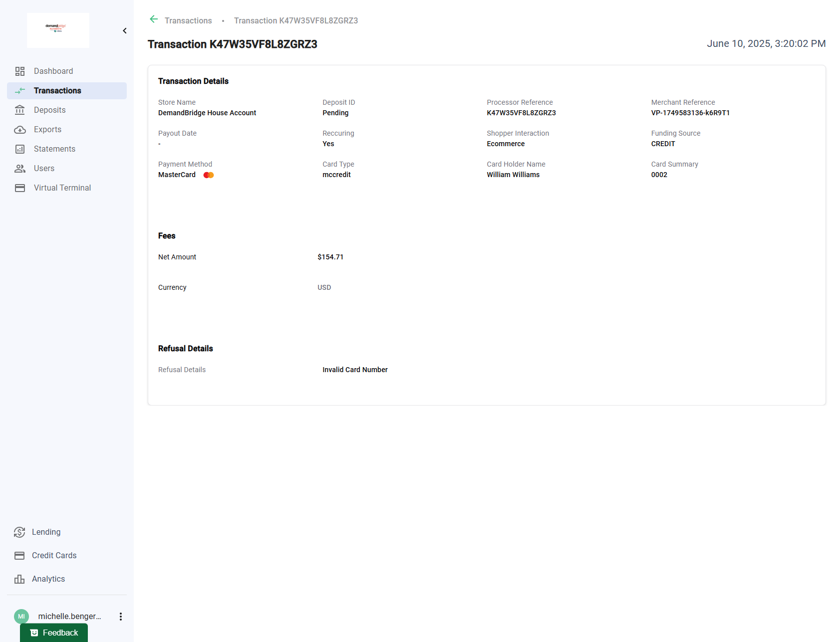Screen dimensions: 840x642
Task: Click the Card Type value mccredit
Action: [336, 175]
